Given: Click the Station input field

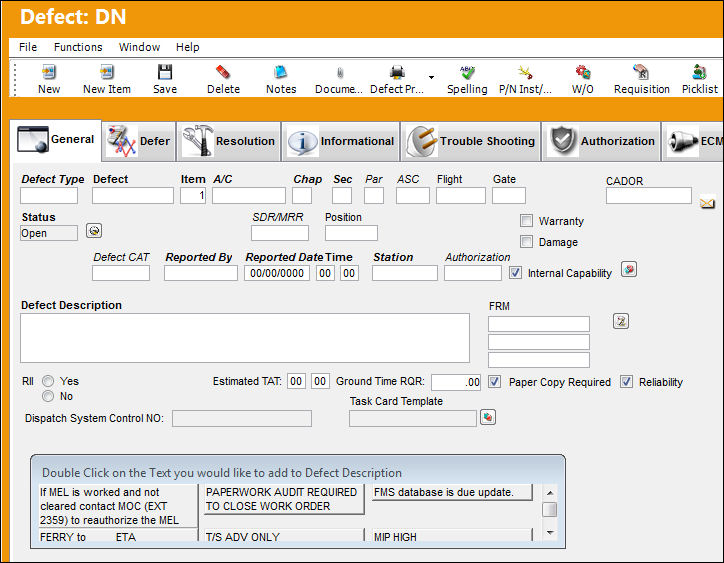Looking at the screenshot, I should 405,273.
